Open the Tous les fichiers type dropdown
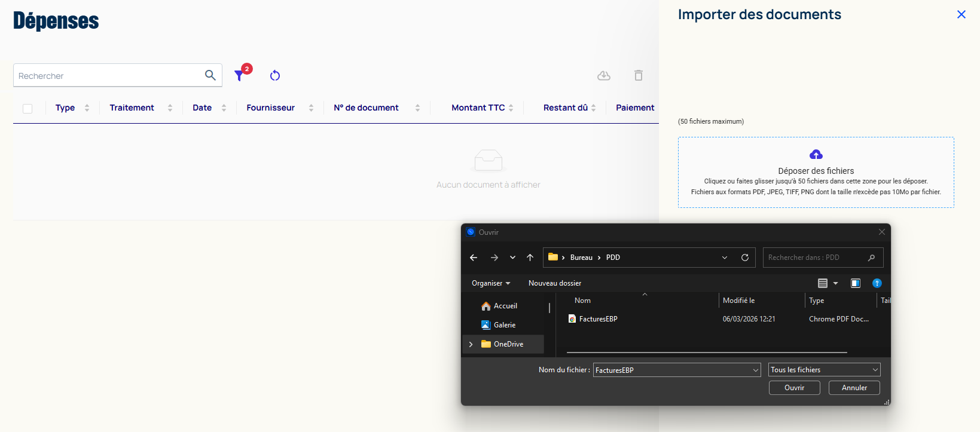The width and height of the screenshot is (980, 432). 824,370
